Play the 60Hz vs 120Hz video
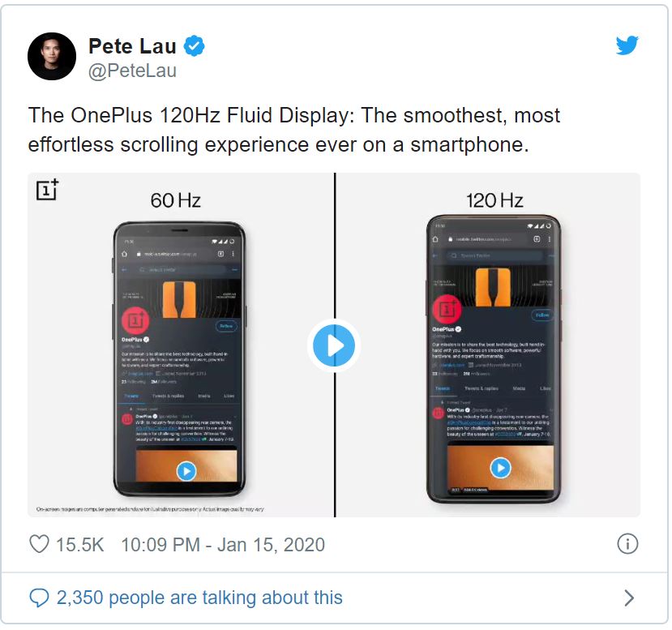This screenshot has width=672, height=630. (334, 345)
